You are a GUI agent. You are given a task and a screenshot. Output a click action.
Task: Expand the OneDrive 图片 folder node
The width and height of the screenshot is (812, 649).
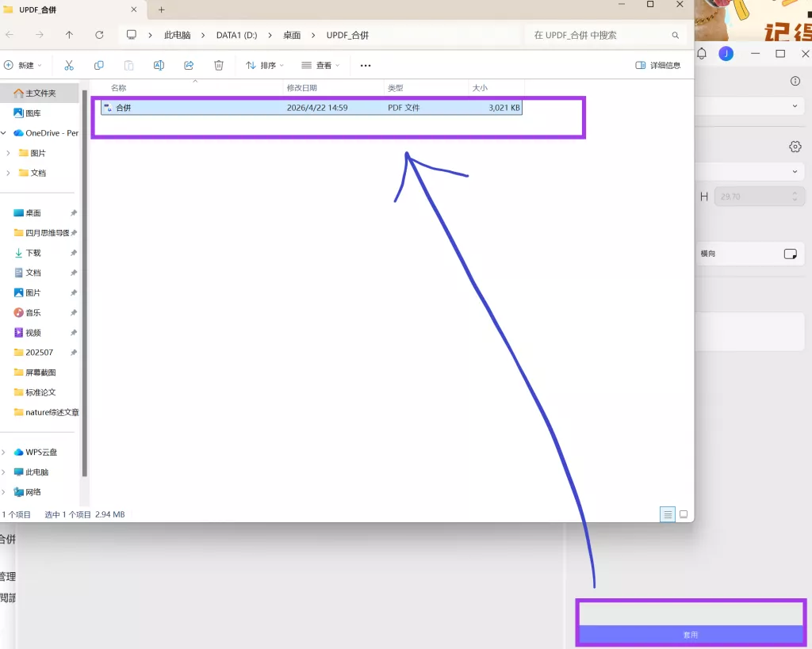pyautogui.click(x=8, y=153)
